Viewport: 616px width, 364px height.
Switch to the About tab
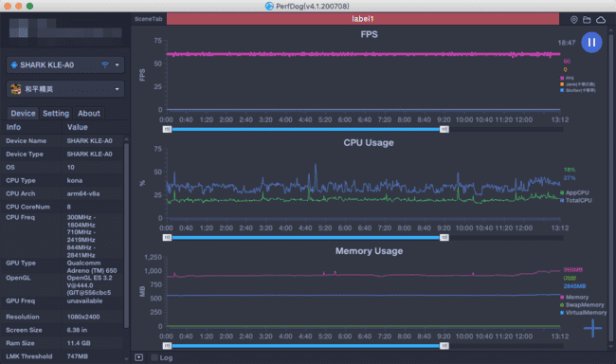coord(89,113)
